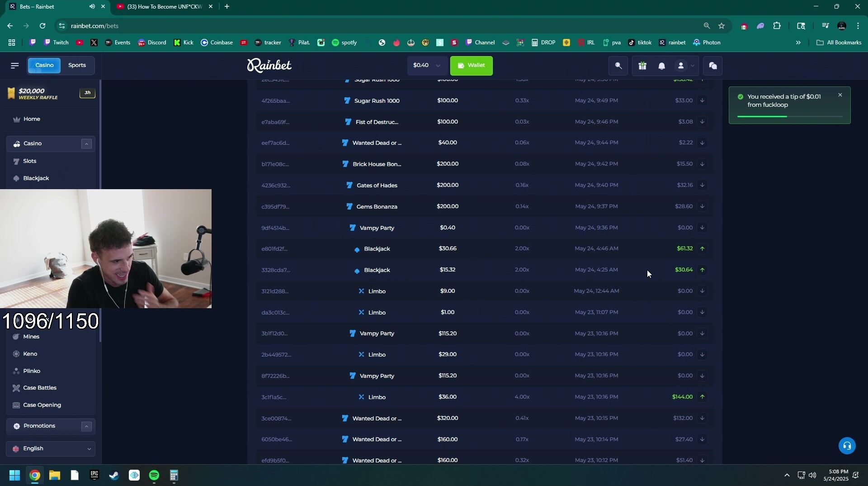Open the user profile menu
The image size is (868, 486).
pyautogui.click(x=684, y=66)
